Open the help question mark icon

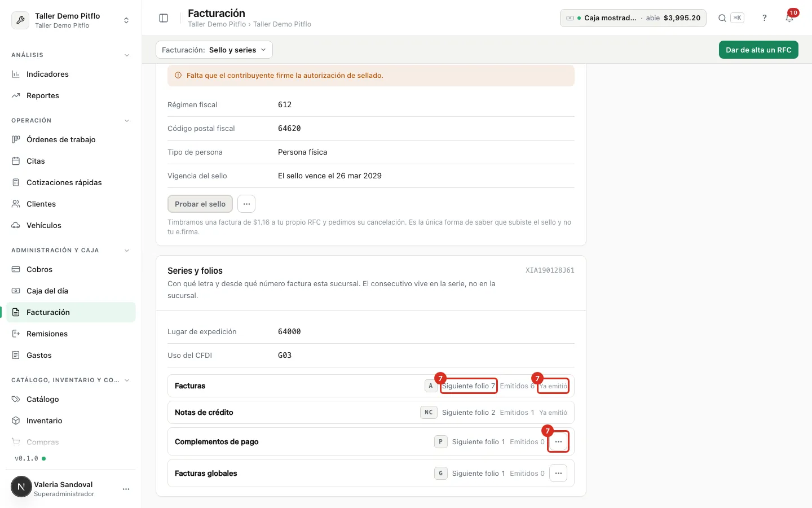[x=765, y=18]
